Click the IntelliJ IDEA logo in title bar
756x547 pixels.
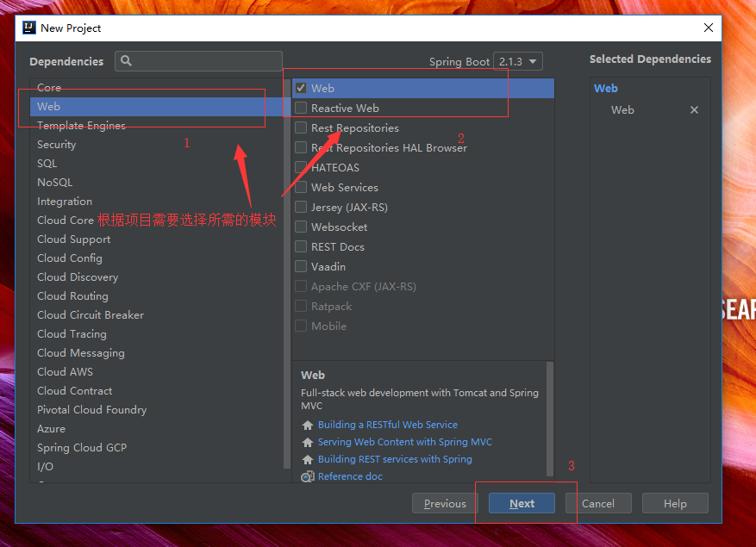click(x=29, y=28)
